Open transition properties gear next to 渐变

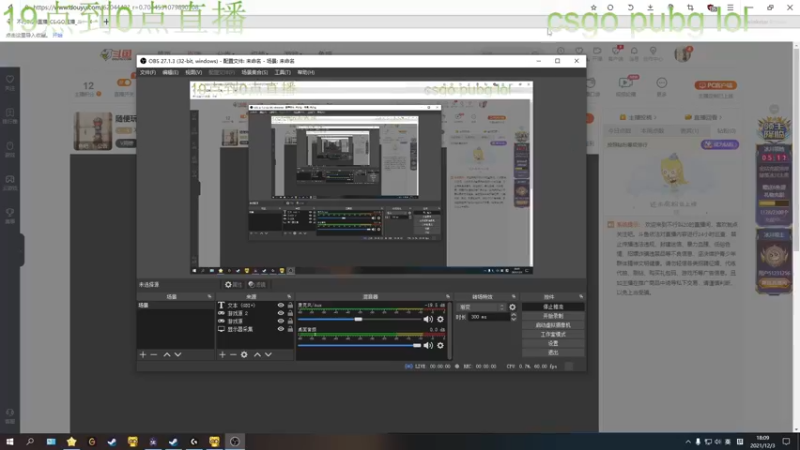(512, 307)
